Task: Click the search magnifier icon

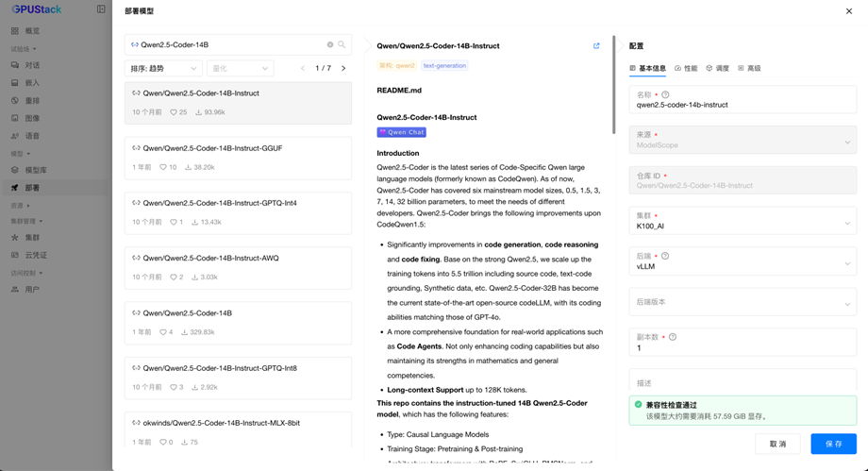Action: 342,44
